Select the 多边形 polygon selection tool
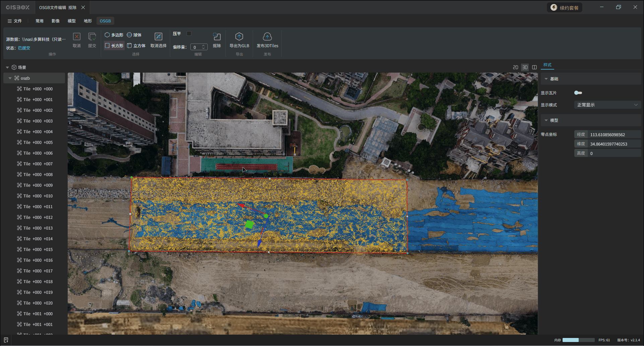 (x=114, y=35)
